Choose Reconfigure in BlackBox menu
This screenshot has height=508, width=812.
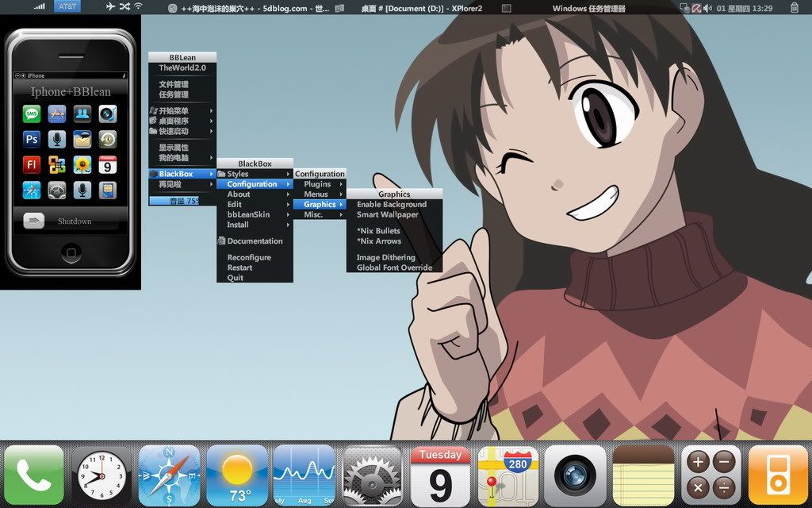tap(255, 258)
